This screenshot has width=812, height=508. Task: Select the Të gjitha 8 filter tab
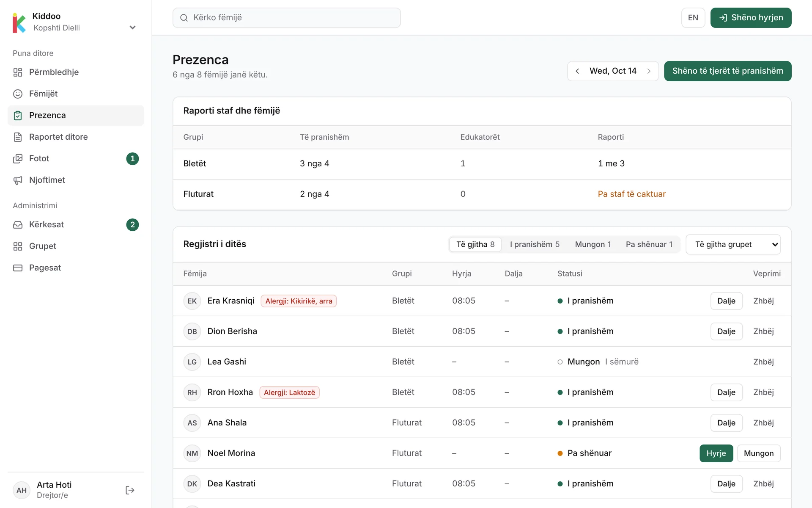(475, 244)
